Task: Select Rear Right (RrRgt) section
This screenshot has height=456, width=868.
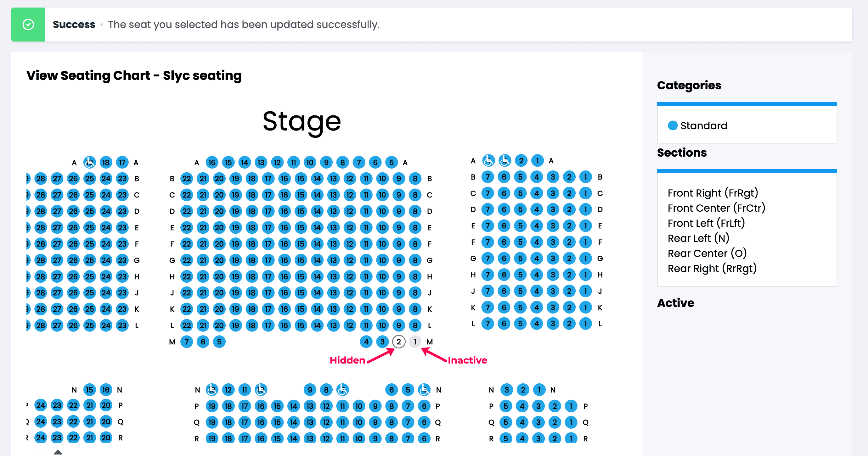Action: 712,269
